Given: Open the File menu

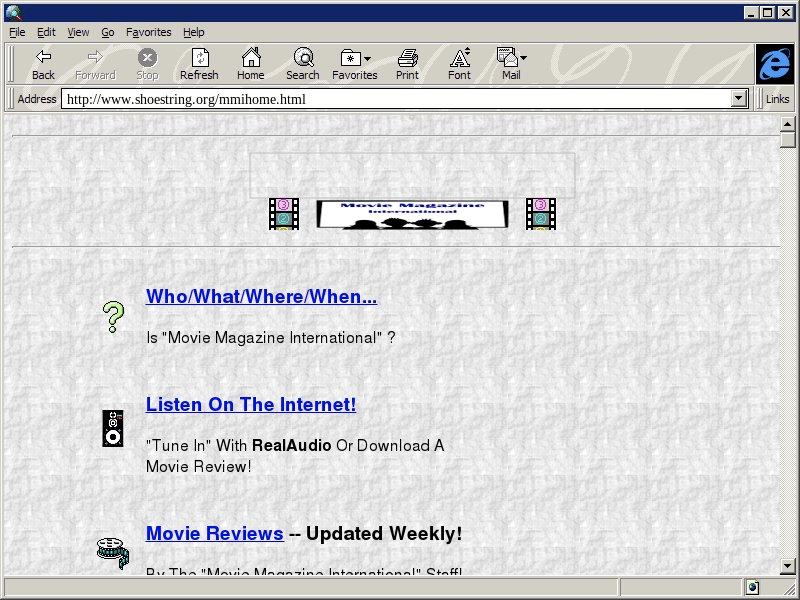Looking at the screenshot, I should [x=17, y=32].
